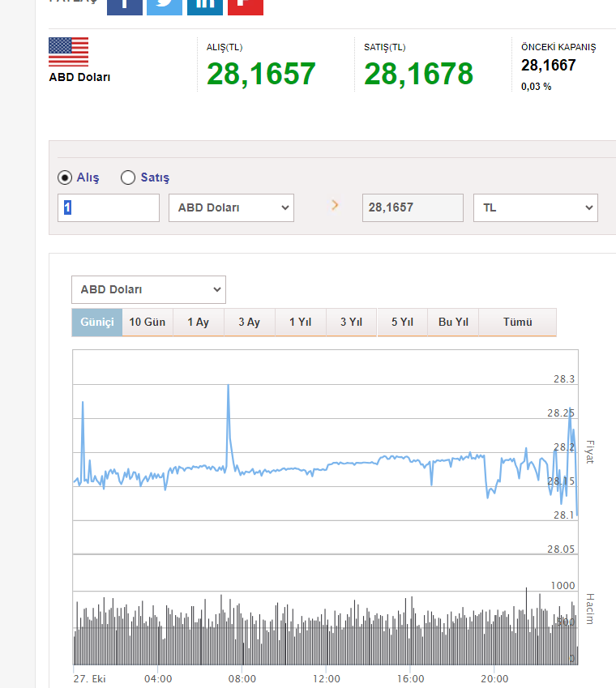Click the 1000 volume axis label
This screenshot has height=688, width=616.
pyautogui.click(x=563, y=586)
